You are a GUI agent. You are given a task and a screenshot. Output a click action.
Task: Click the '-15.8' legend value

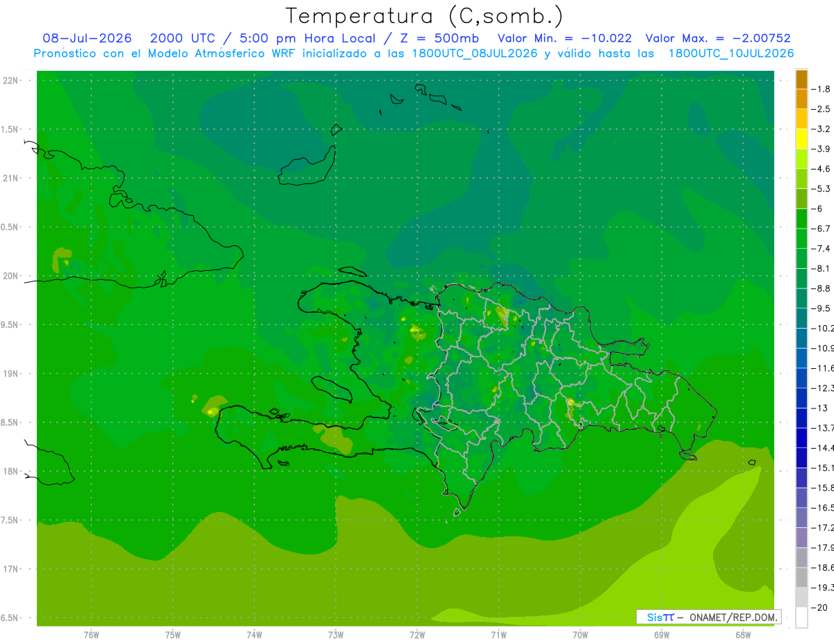click(x=823, y=488)
